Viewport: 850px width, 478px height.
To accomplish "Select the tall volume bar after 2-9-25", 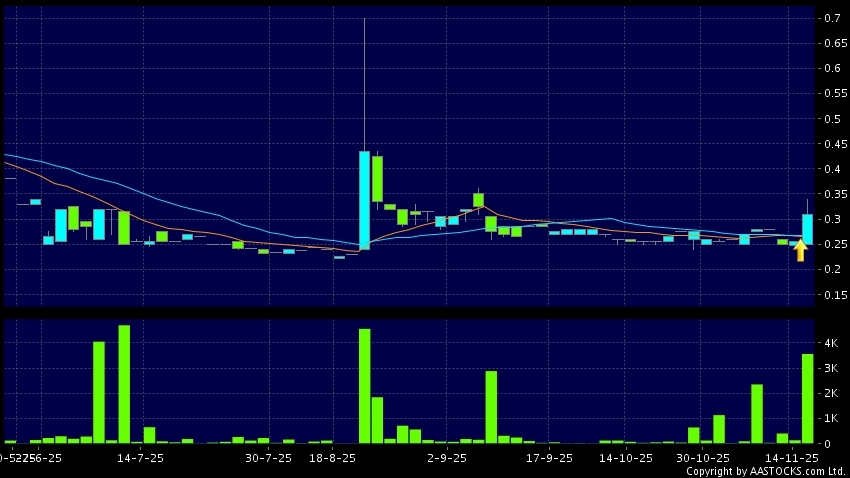I will point(491,407).
